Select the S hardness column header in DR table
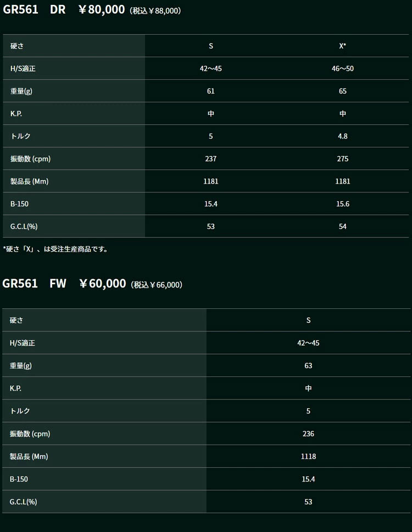Viewport: 412px width, 532px height. [211, 46]
